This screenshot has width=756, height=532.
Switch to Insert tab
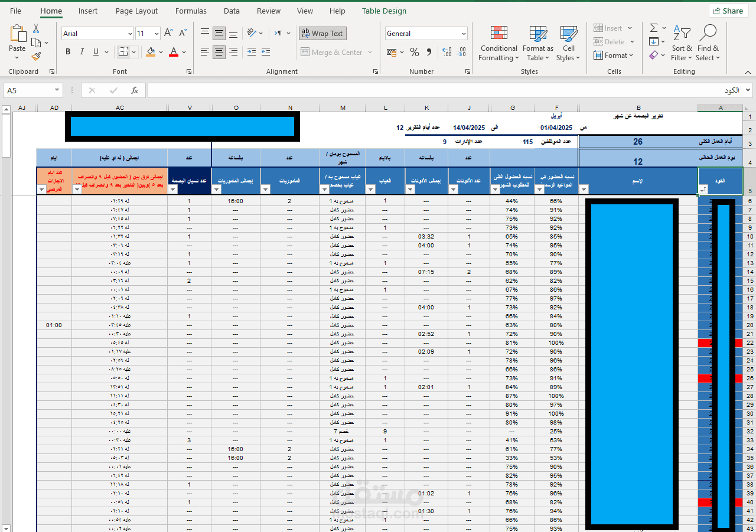(x=88, y=11)
